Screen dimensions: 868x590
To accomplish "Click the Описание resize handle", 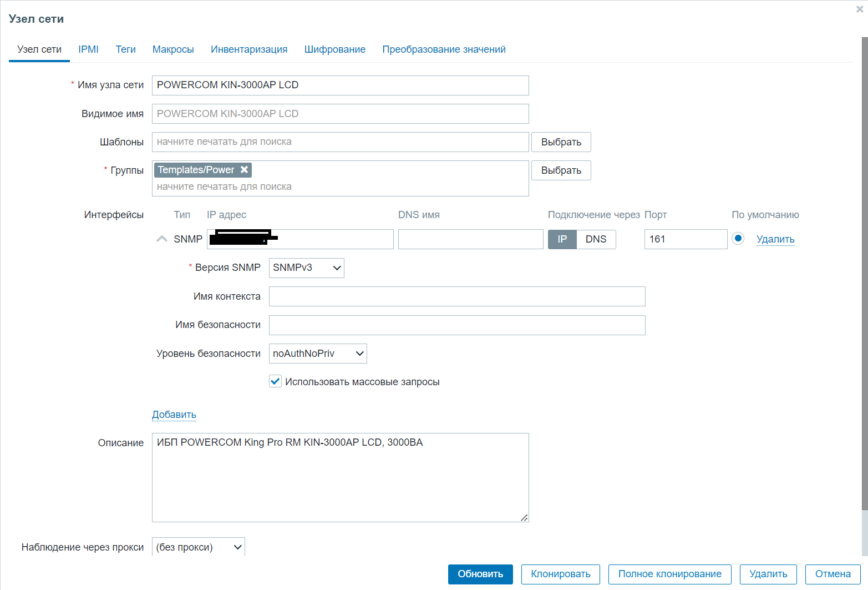I will (524, 517).
